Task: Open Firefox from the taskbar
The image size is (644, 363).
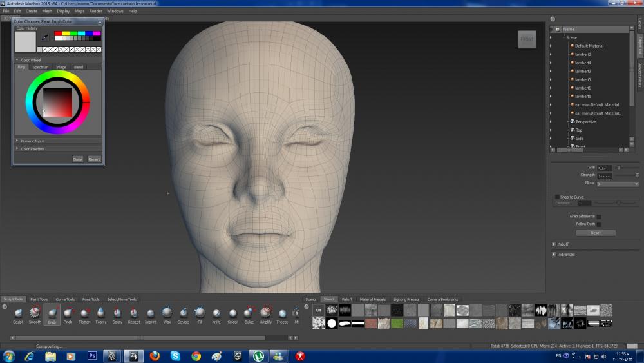Action: click(155, 356)
